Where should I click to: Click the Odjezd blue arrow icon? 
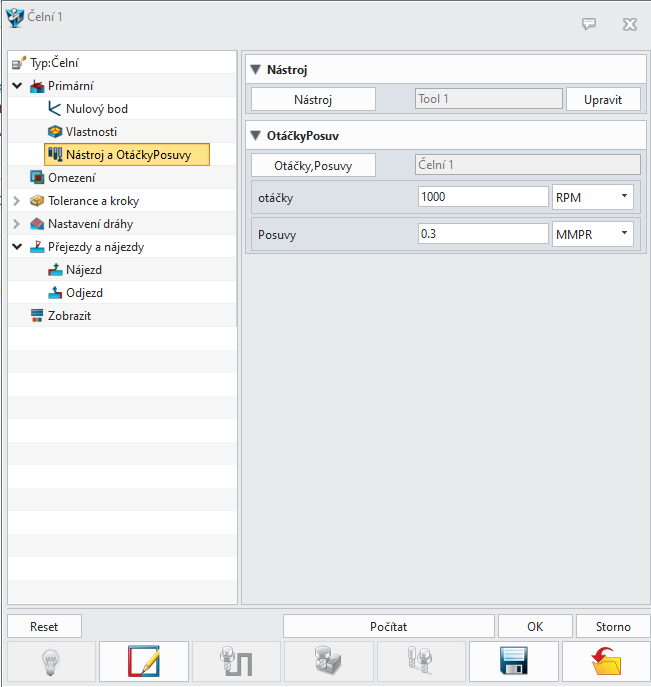pos(55,293)
